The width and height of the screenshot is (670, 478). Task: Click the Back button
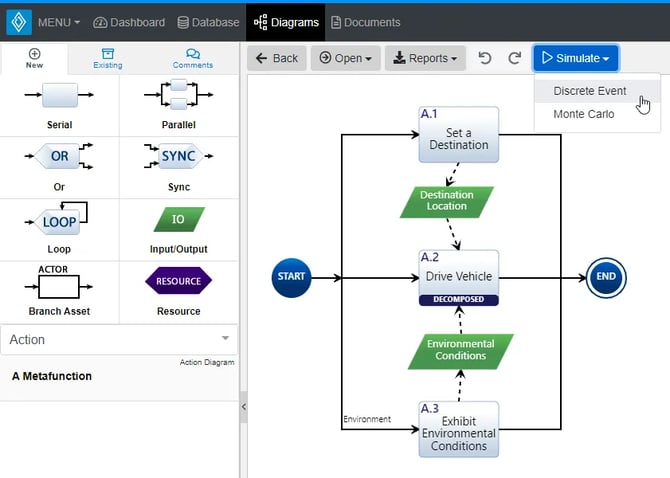point(276,58)
